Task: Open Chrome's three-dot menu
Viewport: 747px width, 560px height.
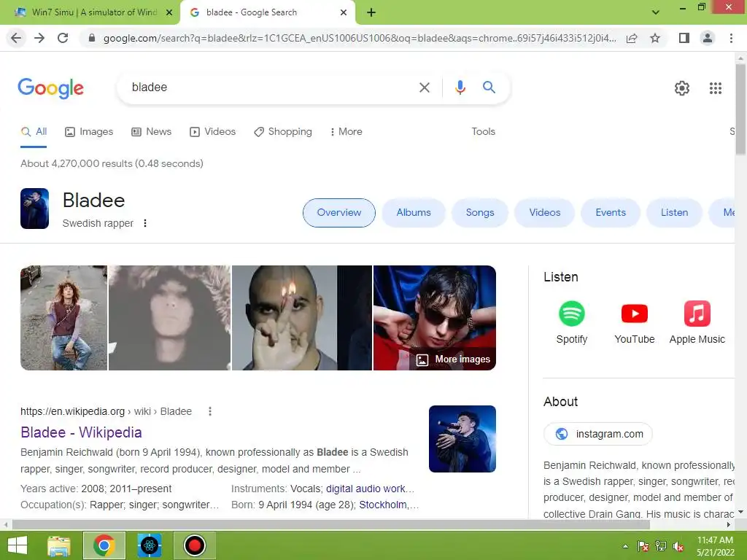Action: pos(731,38)
